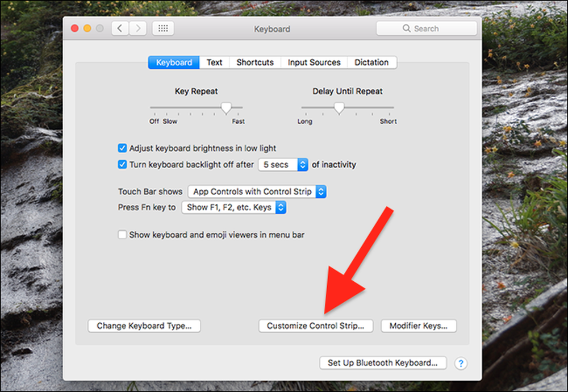Toggle Adjust keyboard brightness in low light
This screenshot has width=568, height=392.
click(123, 148)
